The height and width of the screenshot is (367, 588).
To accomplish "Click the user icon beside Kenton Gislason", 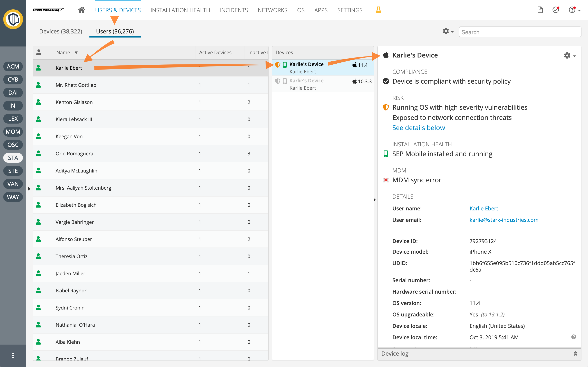I will coord(39,102).
